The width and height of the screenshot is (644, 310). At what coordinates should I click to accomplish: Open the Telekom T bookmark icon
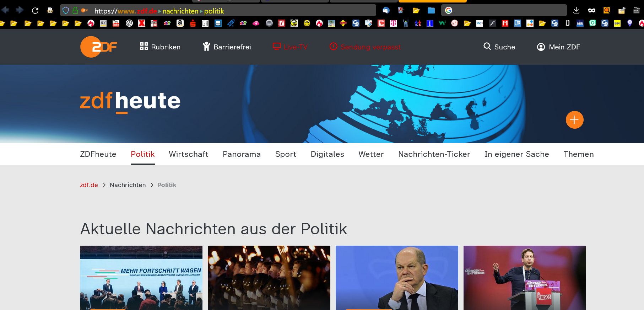(x=393, y=23)
